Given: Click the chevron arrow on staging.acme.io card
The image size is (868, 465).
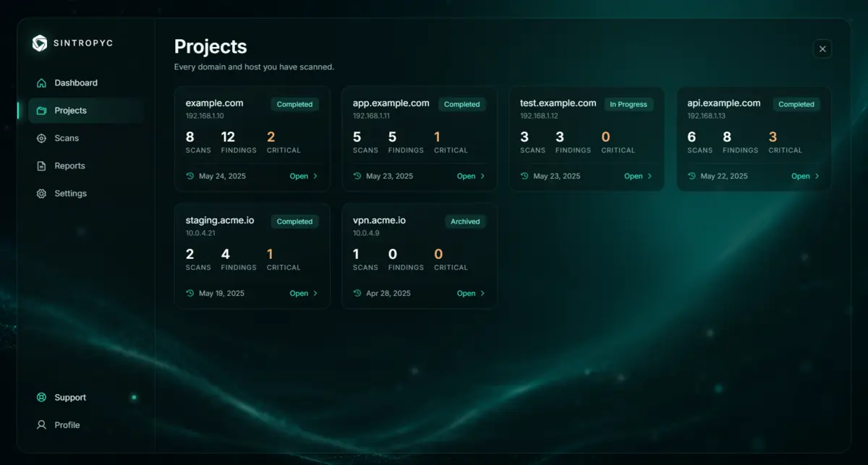Looking at the screenshot, I should (315, 294).
